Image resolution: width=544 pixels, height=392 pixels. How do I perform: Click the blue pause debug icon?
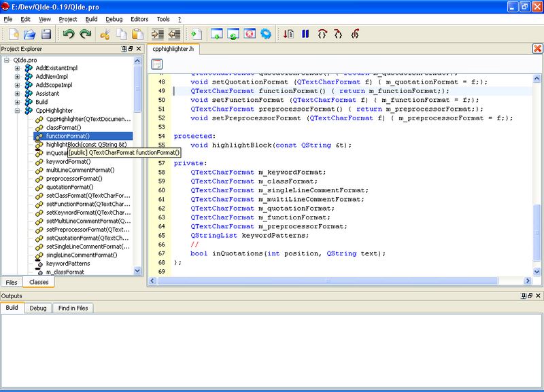coord(305,34)
